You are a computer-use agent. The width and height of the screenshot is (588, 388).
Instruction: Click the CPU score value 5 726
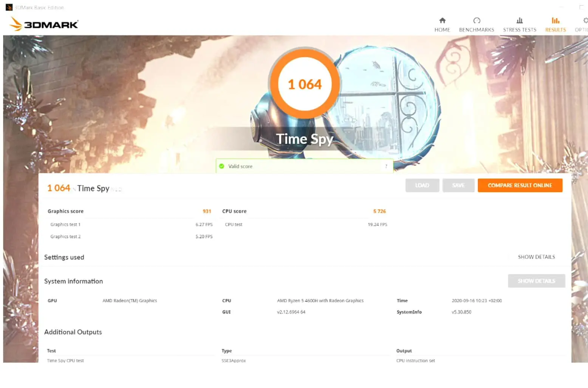[379, 211]
